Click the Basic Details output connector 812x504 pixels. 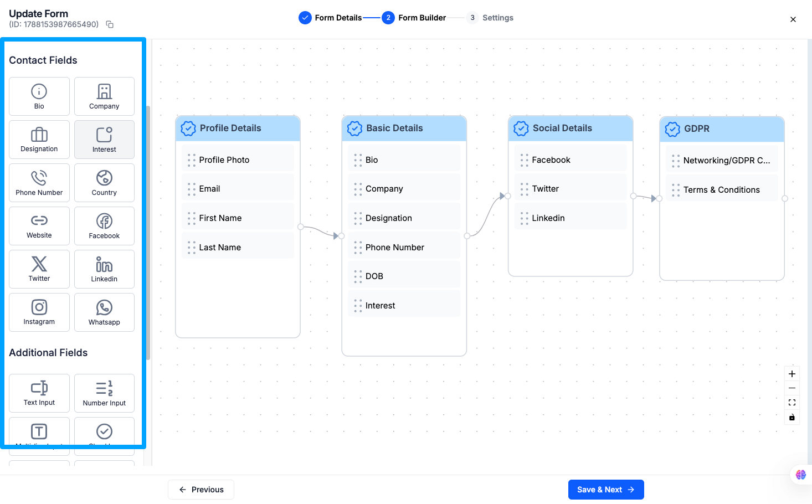tap(467, 236)
